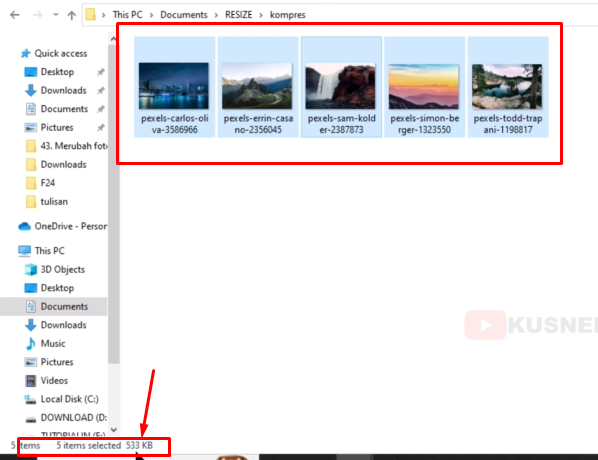Viewport: 598px width, 460px height.
Task: Open Quick access star item
Action: click(54, 53)
